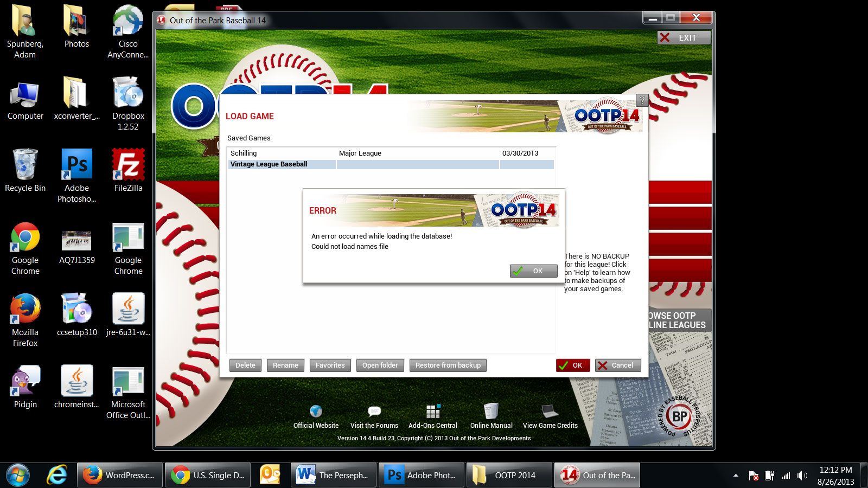Viewport: 868px width, 488px height.
Task: Switch to Adobe Photoshop in the taskbar
Action: tap(421, 475)
